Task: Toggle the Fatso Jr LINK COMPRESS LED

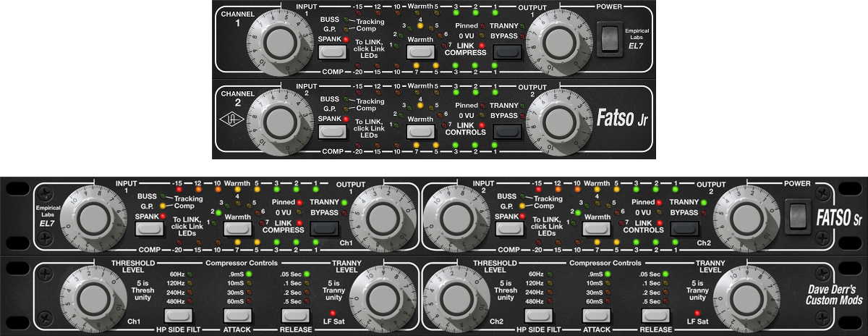Action: point(481,46)
